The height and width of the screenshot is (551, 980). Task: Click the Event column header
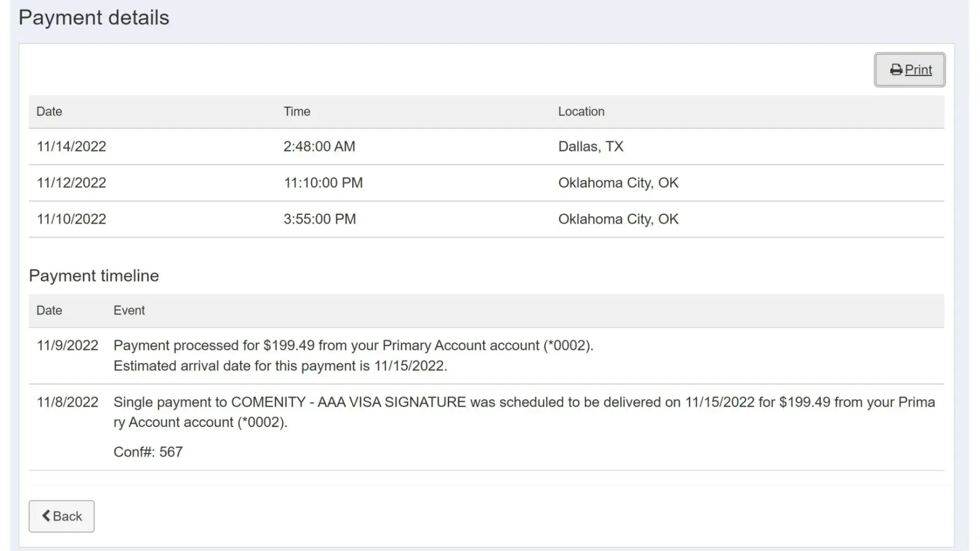click(129, 310)
